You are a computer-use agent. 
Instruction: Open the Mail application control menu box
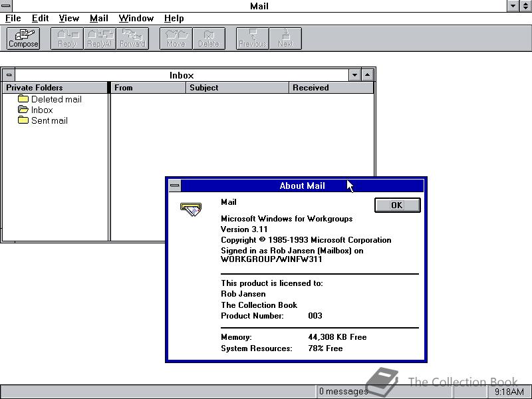(6, 6)
